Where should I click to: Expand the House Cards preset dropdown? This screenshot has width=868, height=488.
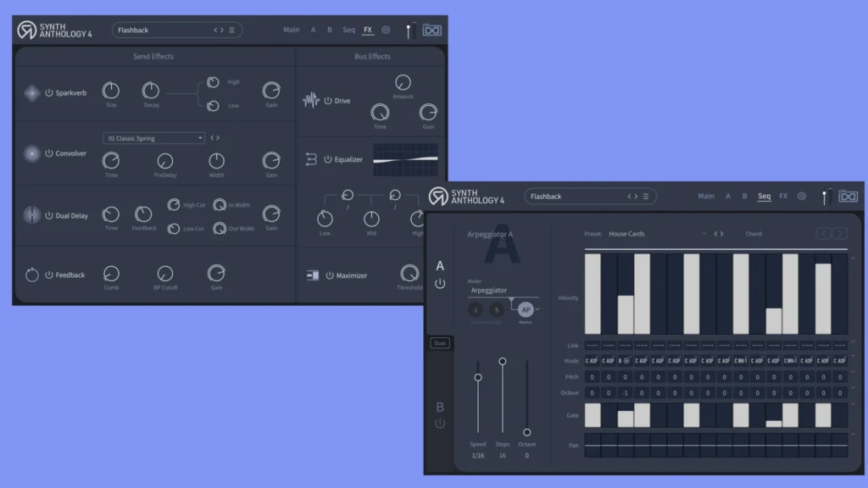point(703,234)
